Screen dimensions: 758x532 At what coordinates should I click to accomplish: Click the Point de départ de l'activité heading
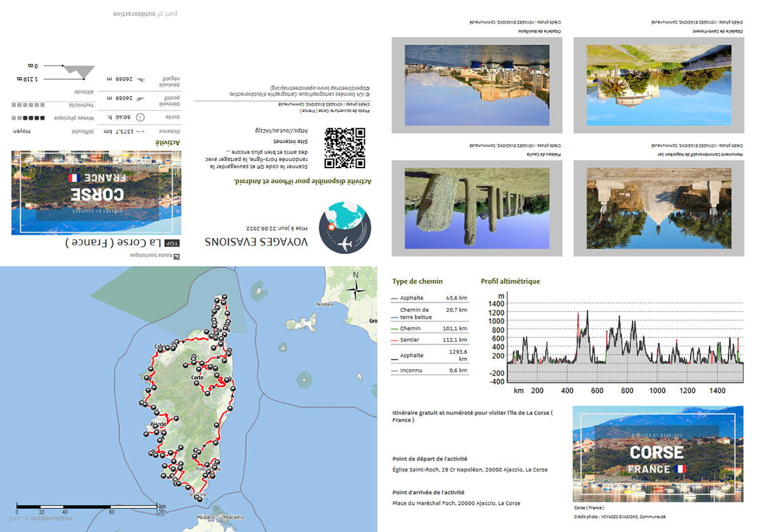(x=430, y=459)
